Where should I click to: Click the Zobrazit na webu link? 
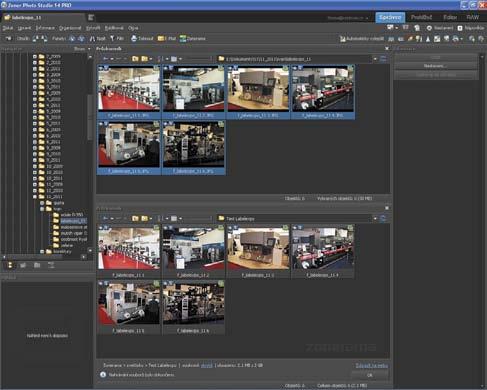pyautogui.click(x=371, y=366)
